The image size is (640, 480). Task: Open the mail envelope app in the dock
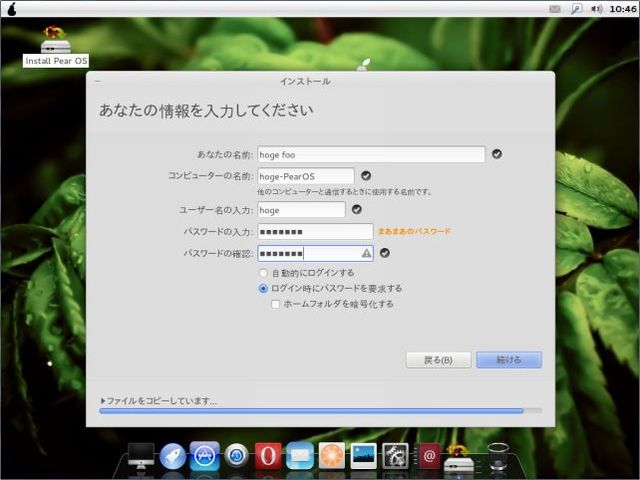(x=299, y=456)
